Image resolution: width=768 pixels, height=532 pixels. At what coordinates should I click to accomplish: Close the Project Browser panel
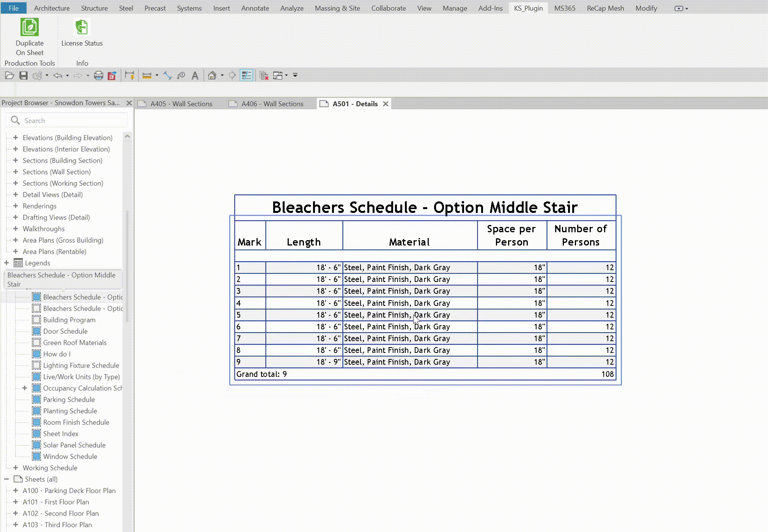tap(129, 103)
